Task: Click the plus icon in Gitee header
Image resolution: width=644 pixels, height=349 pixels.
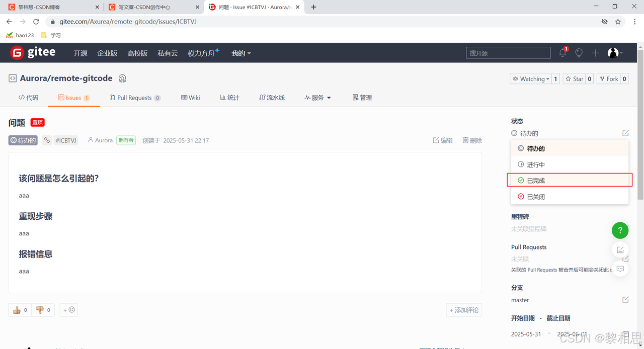Action: click(595, 53)
